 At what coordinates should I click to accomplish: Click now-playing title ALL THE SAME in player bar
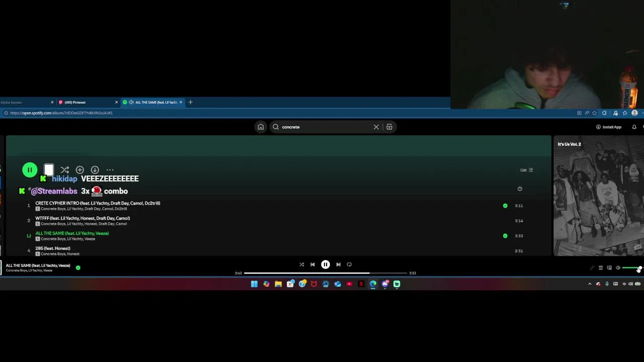click(x=38, y=265)
